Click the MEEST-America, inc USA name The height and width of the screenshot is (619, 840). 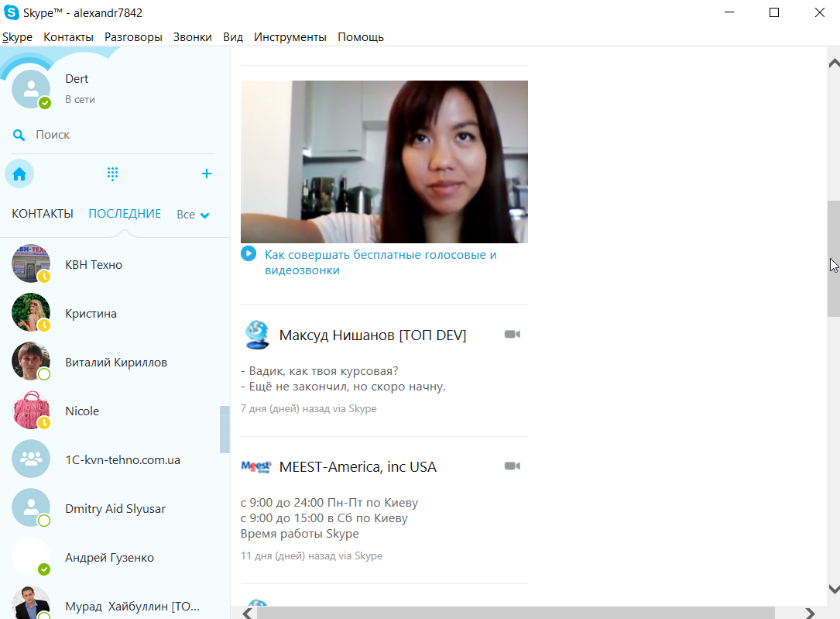pyautogui.click(x=358, y=467)
